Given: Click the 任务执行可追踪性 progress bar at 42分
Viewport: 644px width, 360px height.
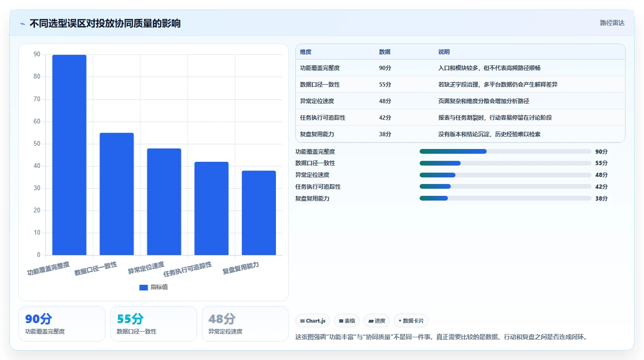Looking at the screenshot, I should point(506,186).
